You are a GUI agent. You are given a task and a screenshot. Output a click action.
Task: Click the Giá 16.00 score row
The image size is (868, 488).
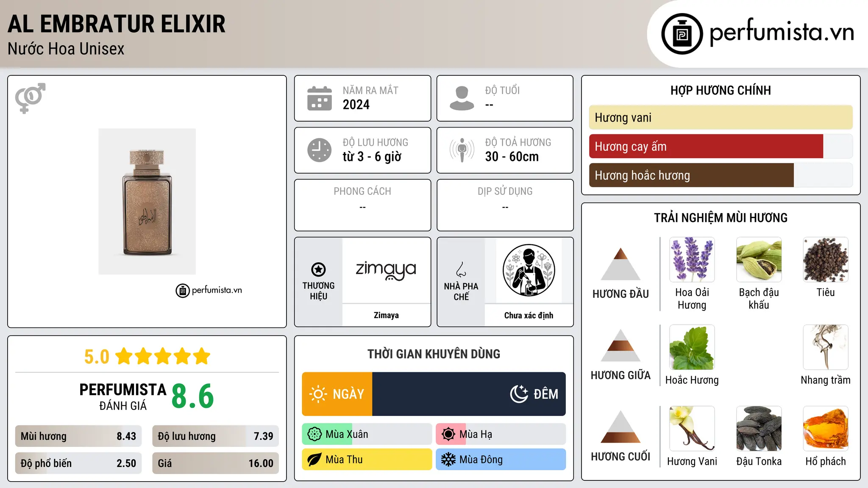point(216,463)
